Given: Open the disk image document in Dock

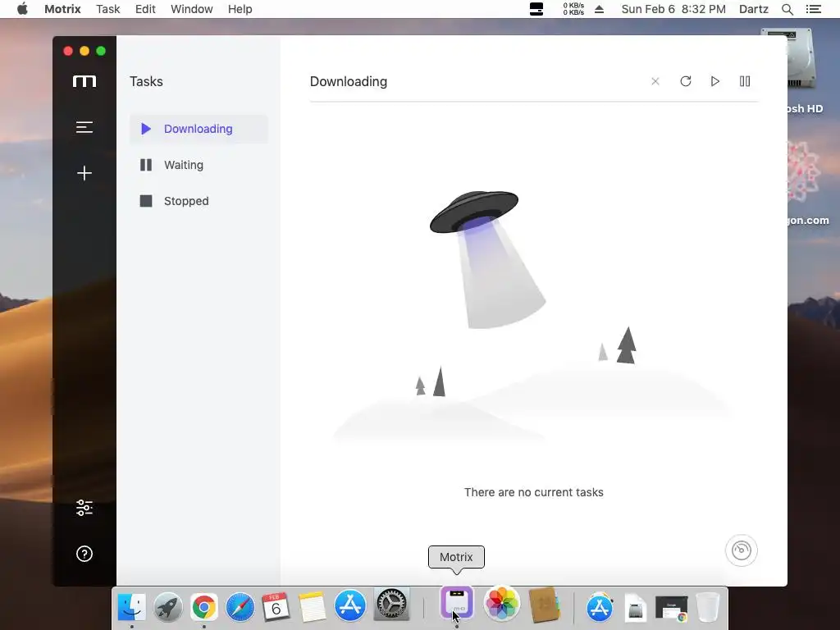Looking at the screenshot, I should (636, 608).
